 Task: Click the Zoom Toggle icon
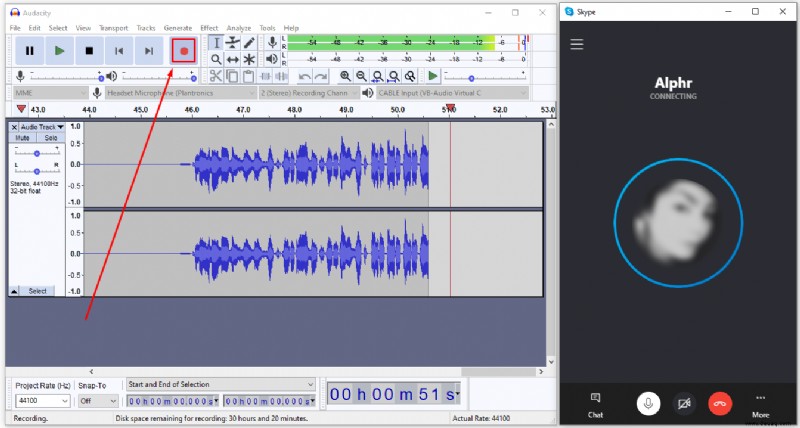[x=410, y=77]
